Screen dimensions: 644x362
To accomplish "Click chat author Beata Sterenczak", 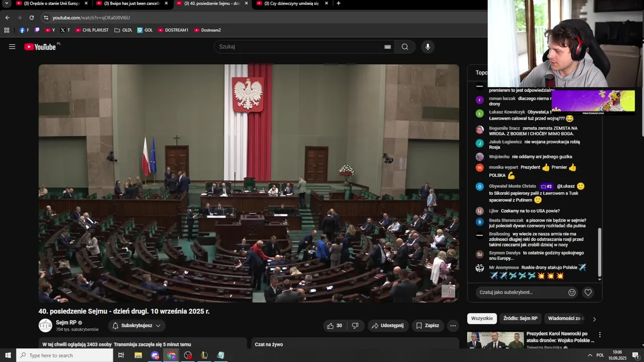I will (506, 220).
